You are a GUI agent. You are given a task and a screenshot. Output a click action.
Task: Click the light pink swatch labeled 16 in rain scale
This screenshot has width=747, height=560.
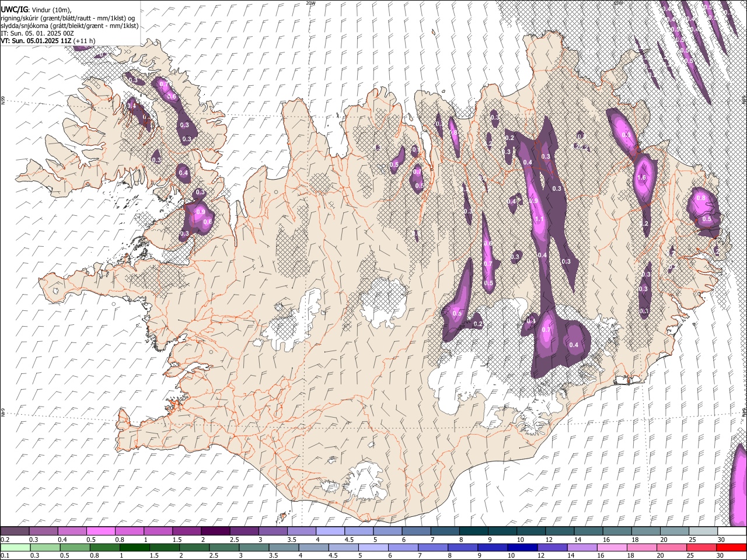612,548
